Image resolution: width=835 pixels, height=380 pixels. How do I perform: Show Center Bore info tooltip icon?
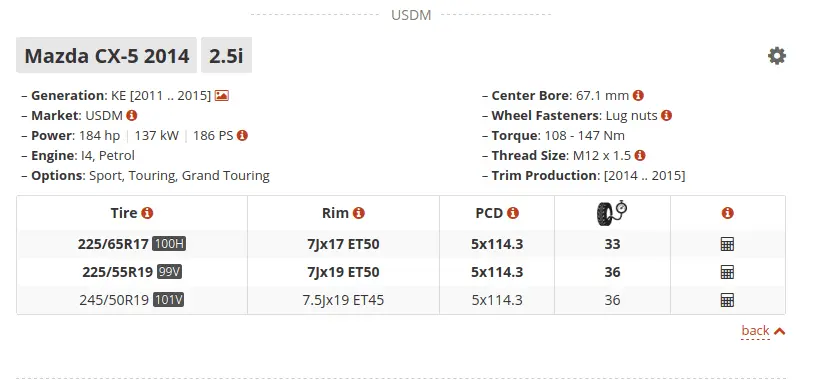click(x=638, y=96)
